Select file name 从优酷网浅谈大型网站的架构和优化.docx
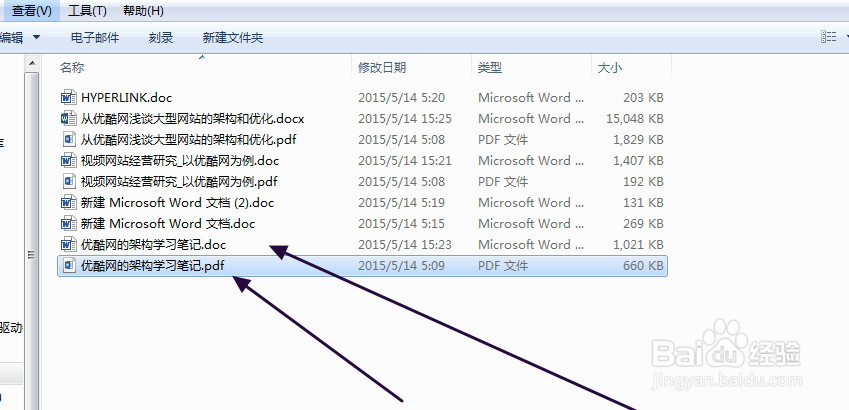The height and width of the screenshot is (410, 849). [192, 119]
